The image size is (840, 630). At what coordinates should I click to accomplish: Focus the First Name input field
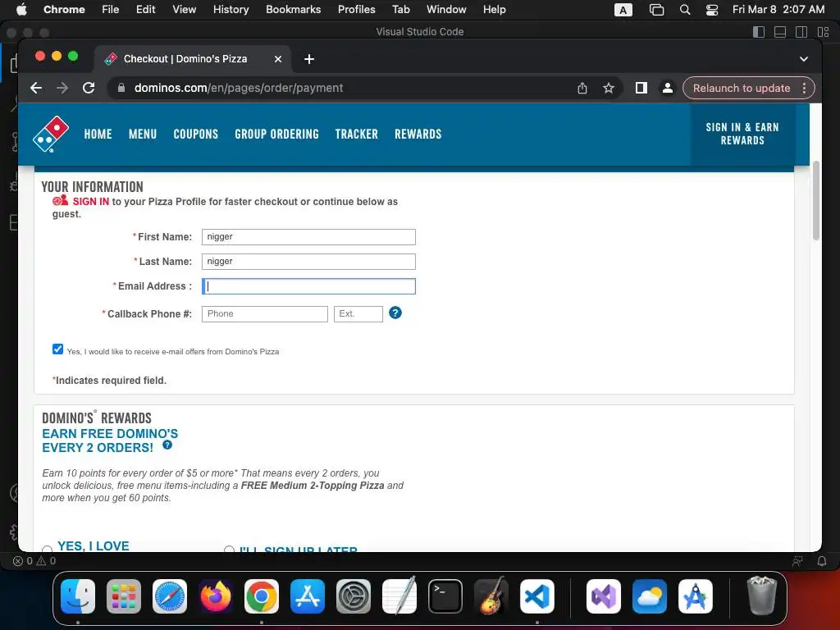(308, 237)
